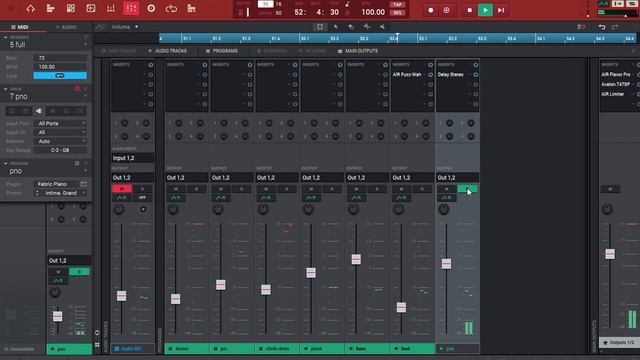Click the Undo arrow icon
Image resolution: width=640 pixels, height=360 pixels.
pyautogui.click(x=602, y=27)
